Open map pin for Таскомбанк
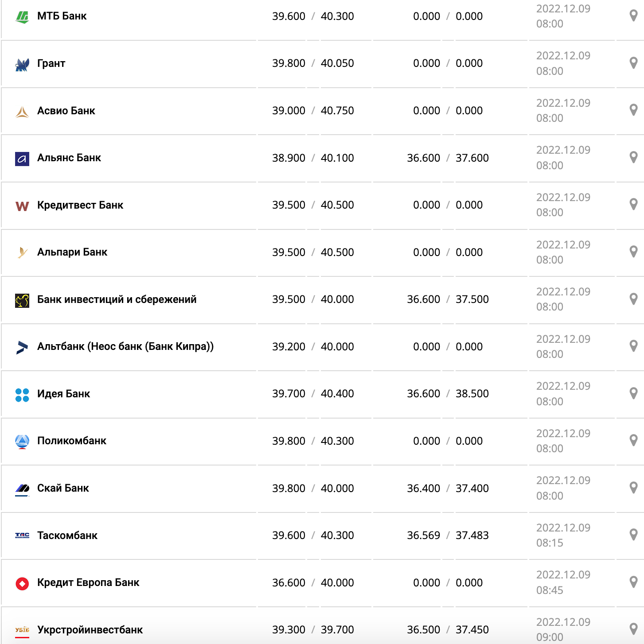Viewport: 644px width, 644px height. click(633, 535)
